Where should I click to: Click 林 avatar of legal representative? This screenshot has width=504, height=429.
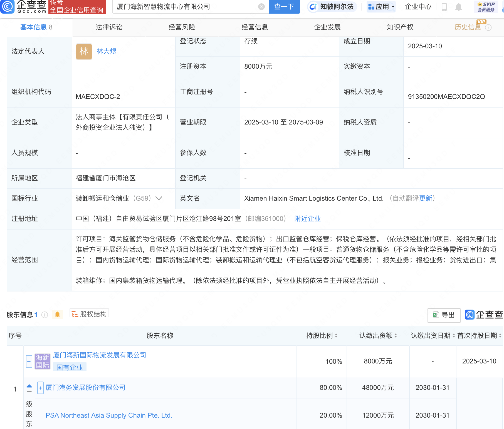point(84,51)
